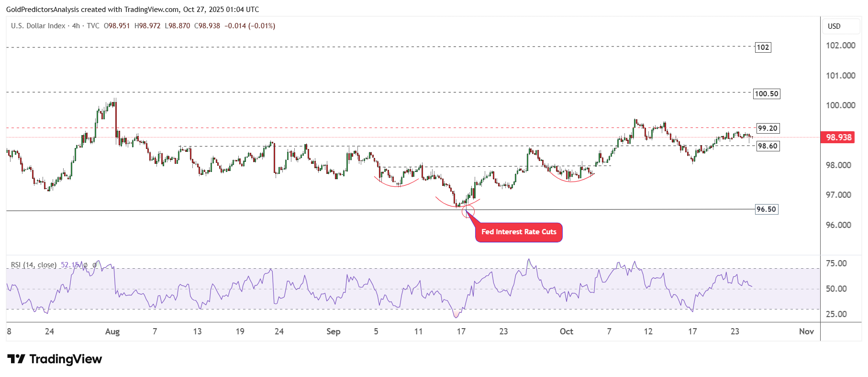Select the red 98.938 current price tag
Viewport: 868px width, 377px height.
[x=838, y=137]
